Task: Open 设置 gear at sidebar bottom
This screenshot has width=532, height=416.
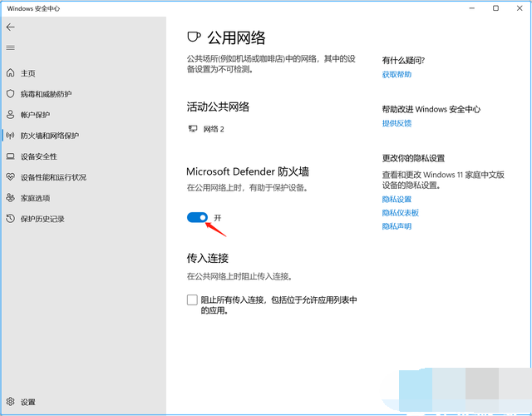Action: pos(11,401)
